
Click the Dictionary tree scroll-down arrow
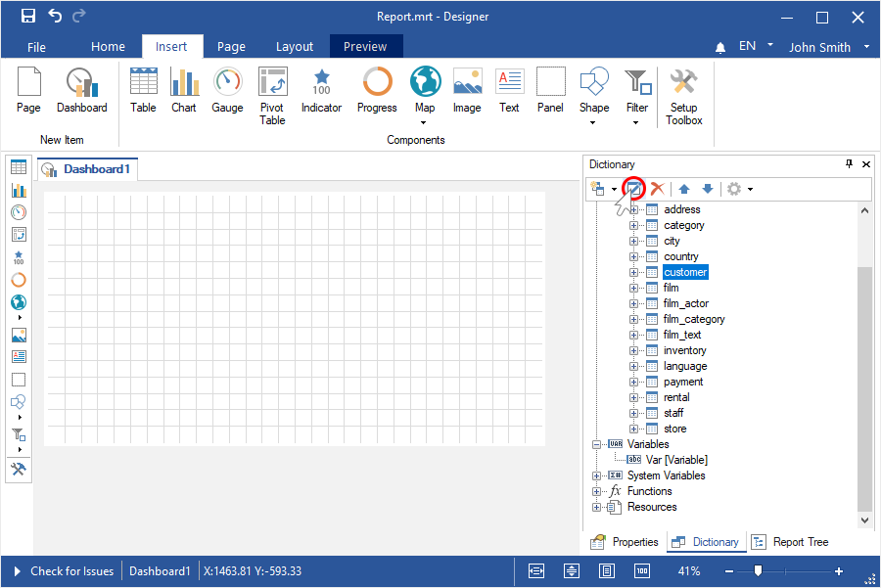(x=864, y=520)
